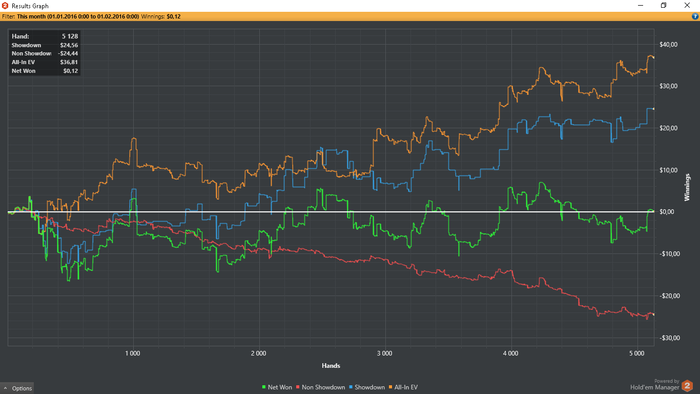Image resolution: width=700 pixels, height=394 pixels.
Task: Click the $30,00 axis label
Action: coord(668,86)
